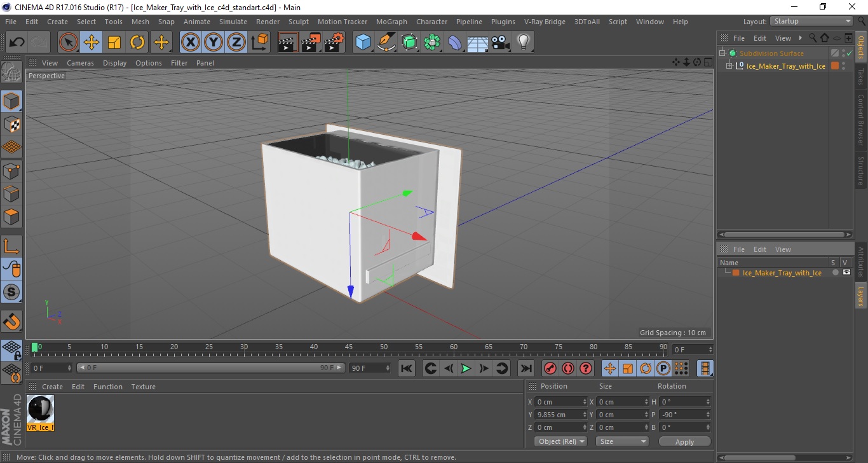The image size is (868, 463).
Task: Open the Bend deformer icon
Action: pyautogui.click(x=455, y=43)
